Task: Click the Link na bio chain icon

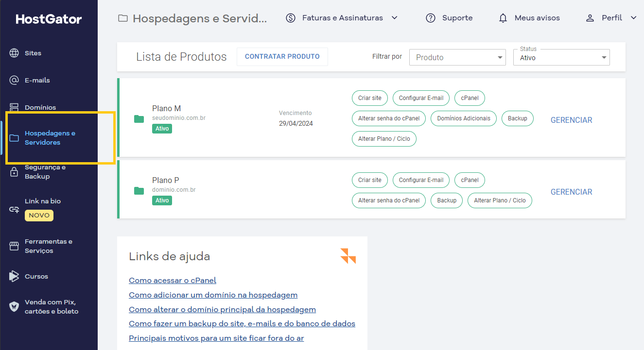Action: (x=14, y=209)
